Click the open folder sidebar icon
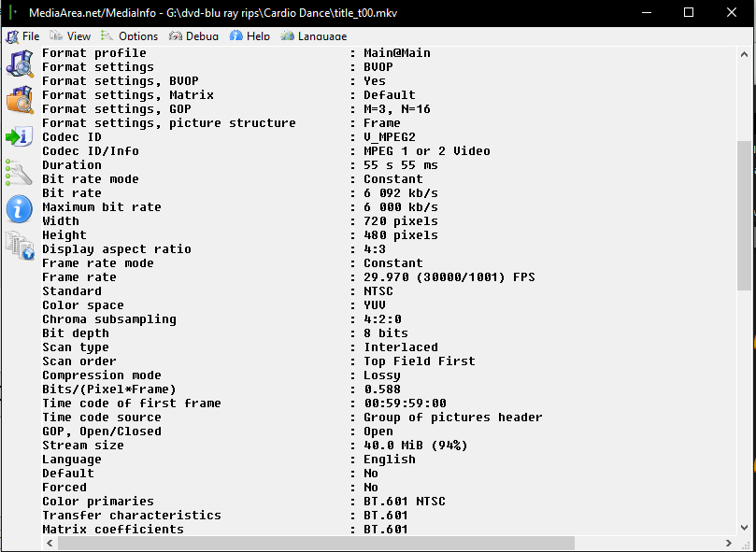 pos(20,100)
